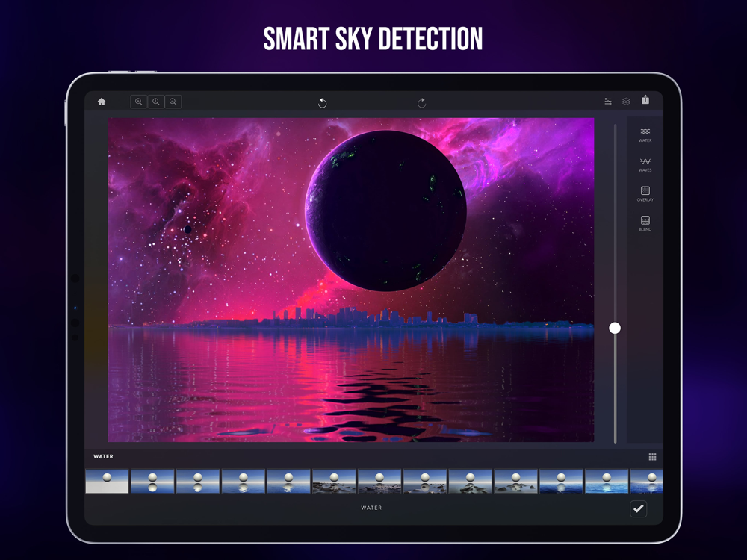The height and width of the screenshot is (560, 747).
Task: Select the Overlay tool in right sidebar
Action: [645, 194]
